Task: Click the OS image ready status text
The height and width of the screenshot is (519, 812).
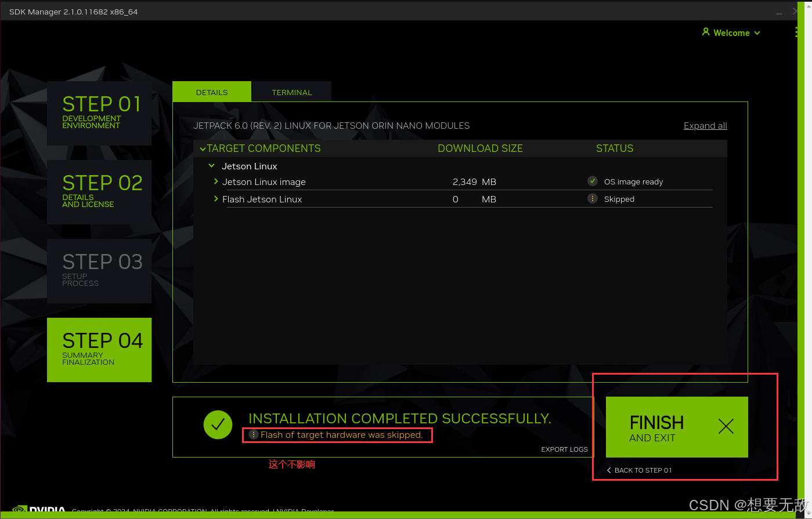Action: [633, 182]
